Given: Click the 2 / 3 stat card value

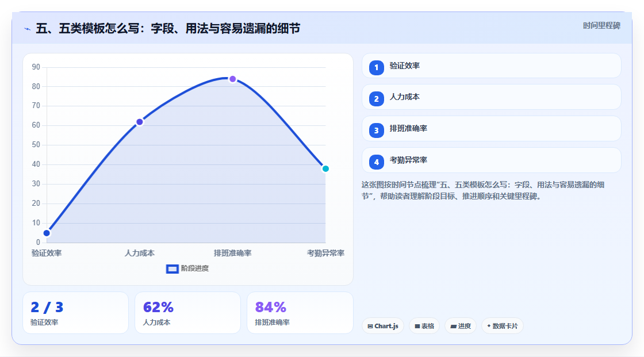Looking at the screenshot, I should (47, 308).
